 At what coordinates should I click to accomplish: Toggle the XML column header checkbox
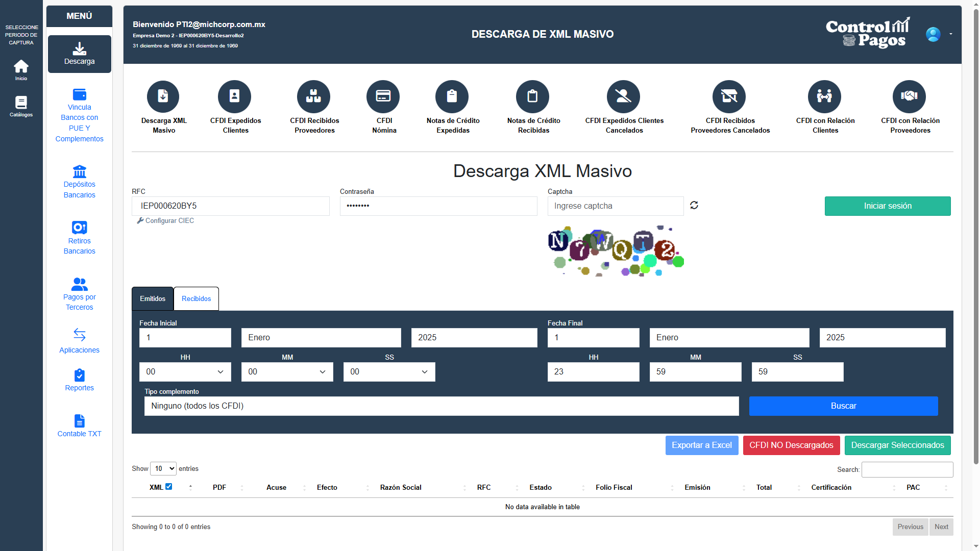(x=169, y=487)
